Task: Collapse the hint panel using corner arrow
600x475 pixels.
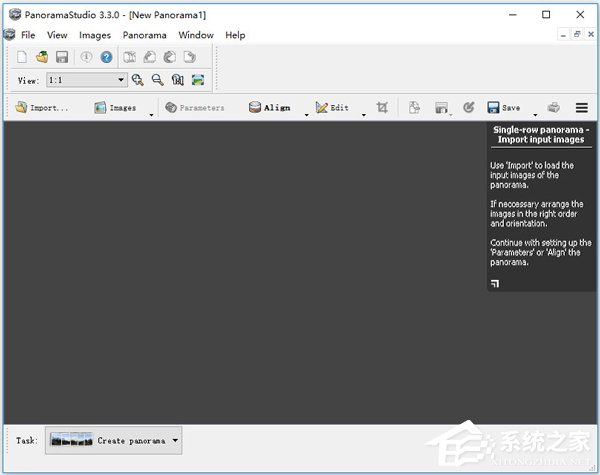Action: (495, 284)
